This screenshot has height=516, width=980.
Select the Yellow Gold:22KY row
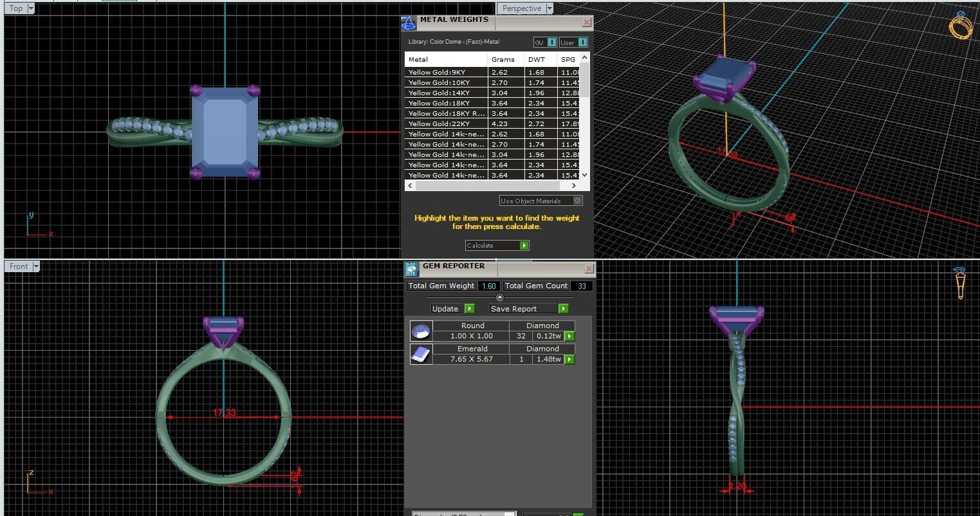pyautogui.click(x=492, y=124)
